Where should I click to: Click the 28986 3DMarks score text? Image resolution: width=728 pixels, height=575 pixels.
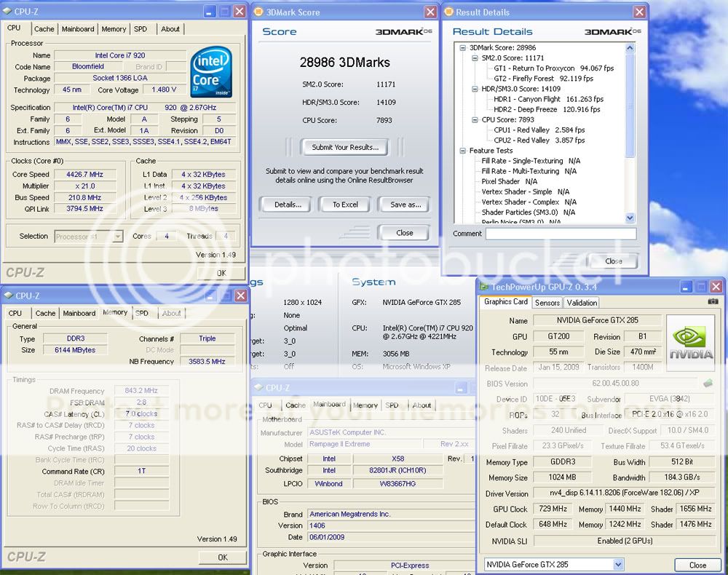344,62
